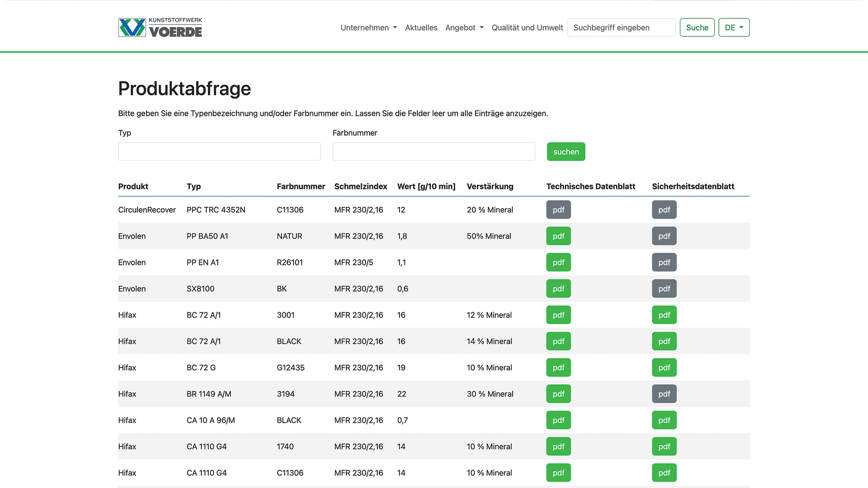This screenshot has height=488, width=868.
Task: Select the 20 % Mineral reinforcement cell
Action: point(490,210)
